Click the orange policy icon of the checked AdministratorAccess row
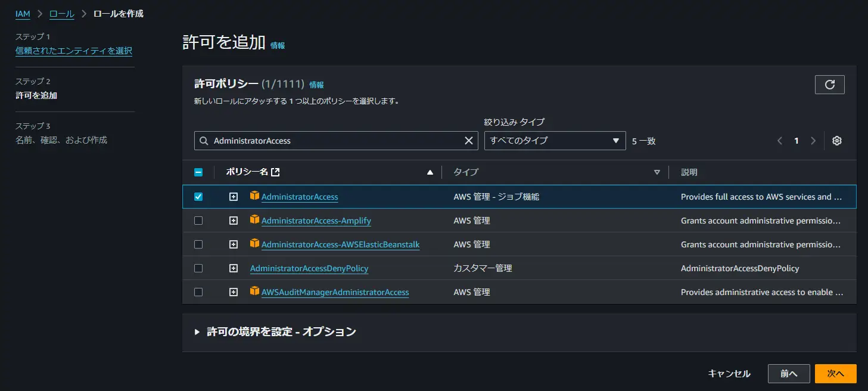 (255, 195)
